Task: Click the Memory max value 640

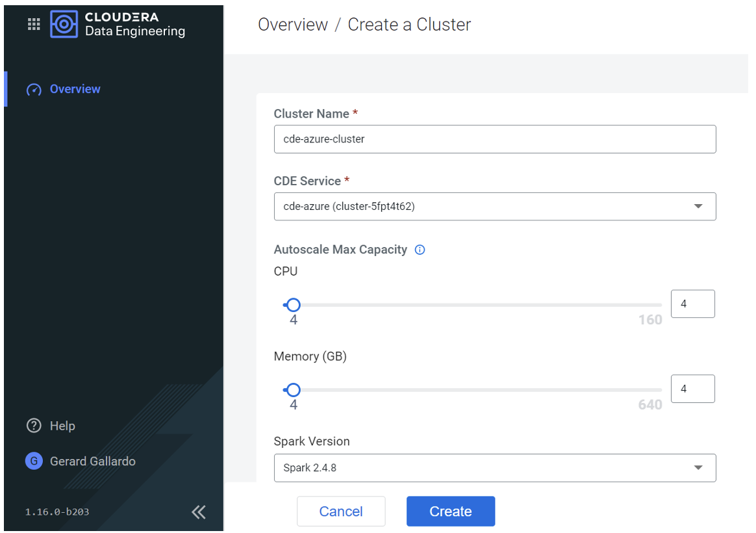Action: click(x=650, y=405)
